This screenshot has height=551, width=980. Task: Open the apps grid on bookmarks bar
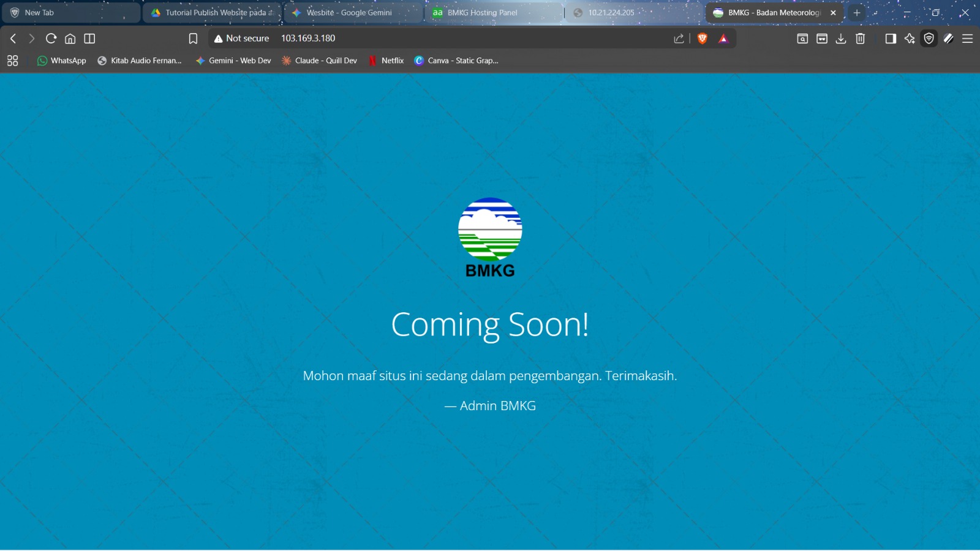click(12, 61)
